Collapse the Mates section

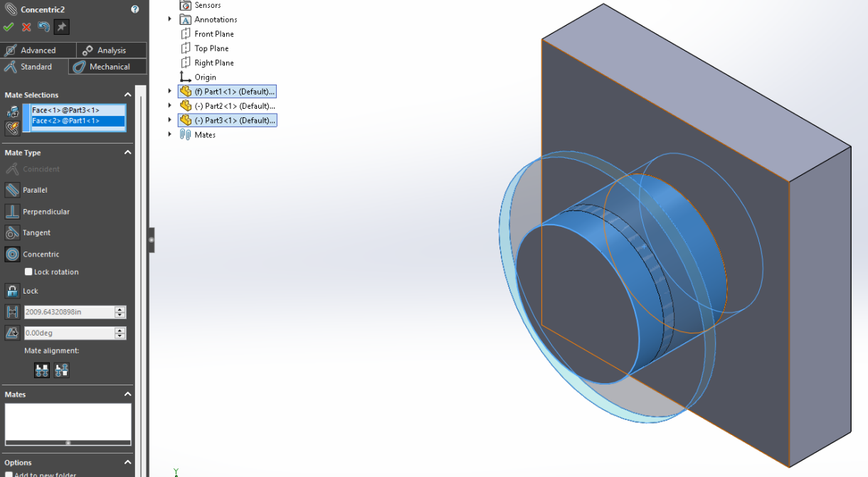click(128, 394)
